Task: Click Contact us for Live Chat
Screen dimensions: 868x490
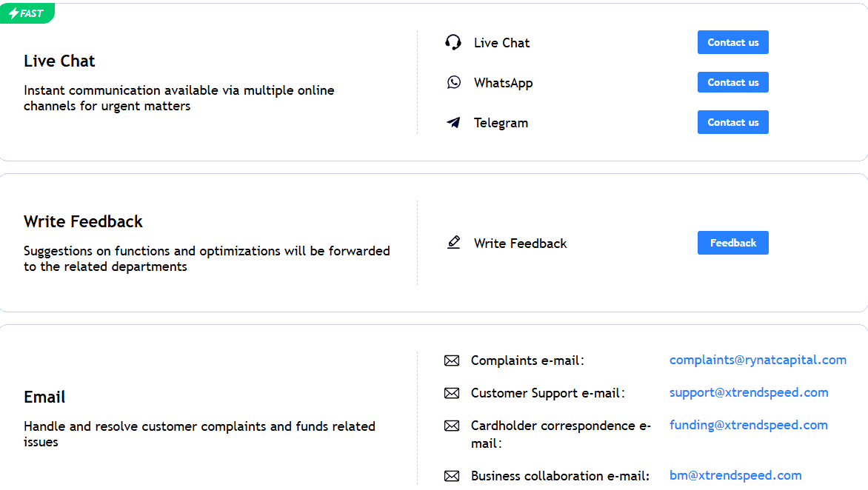Action: (x=732, y=42)
